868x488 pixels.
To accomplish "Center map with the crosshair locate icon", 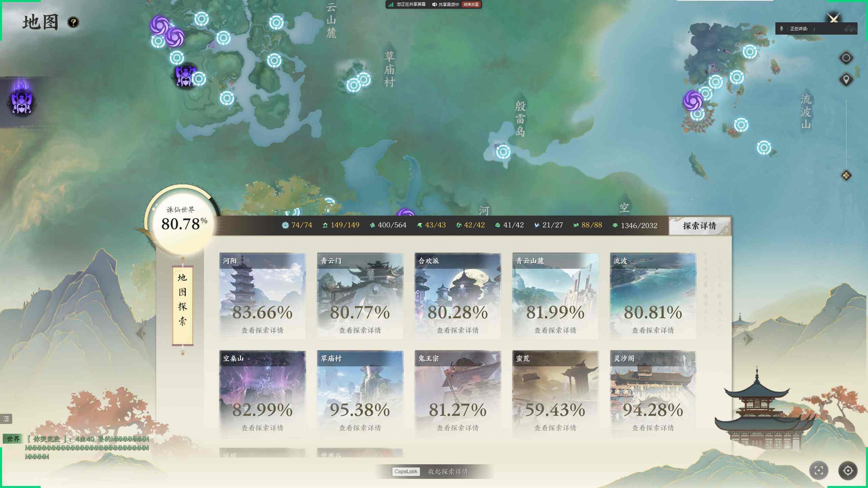I will 848,470.
